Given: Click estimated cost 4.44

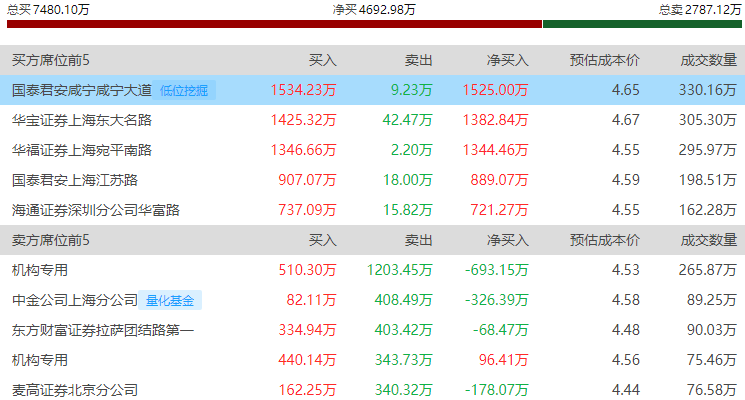Looking at the screenshot, I should pos(626,390).
